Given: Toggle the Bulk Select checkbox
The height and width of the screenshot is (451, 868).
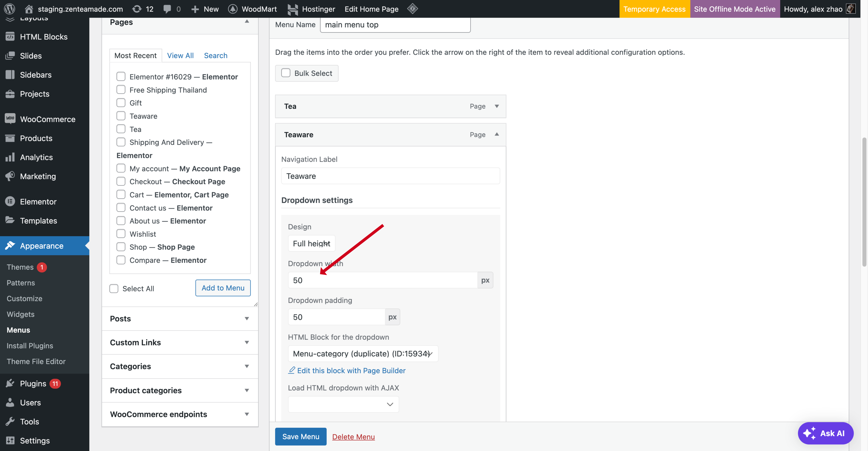Looking at the screenshot, I should [286, 73].
